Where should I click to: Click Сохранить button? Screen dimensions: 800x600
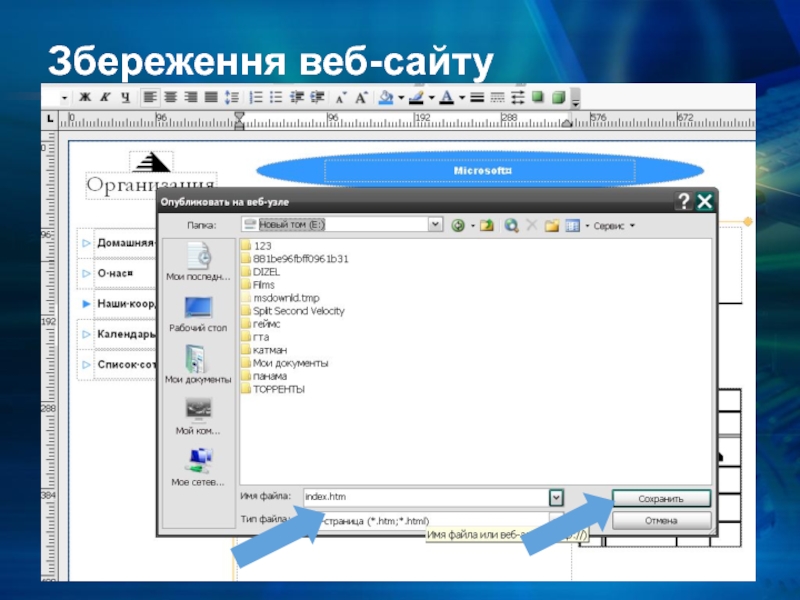[661, 498]
